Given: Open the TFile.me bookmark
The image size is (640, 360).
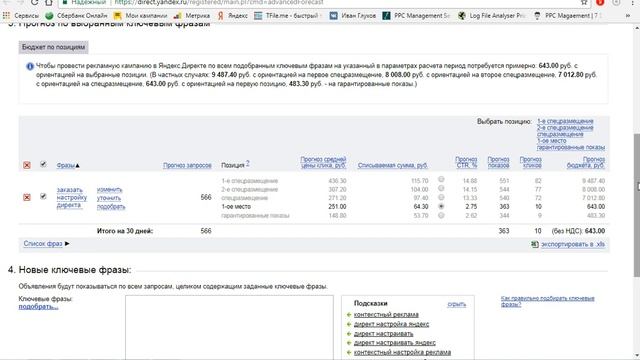Looking at the screenshot, I should [x=288, y=16].
